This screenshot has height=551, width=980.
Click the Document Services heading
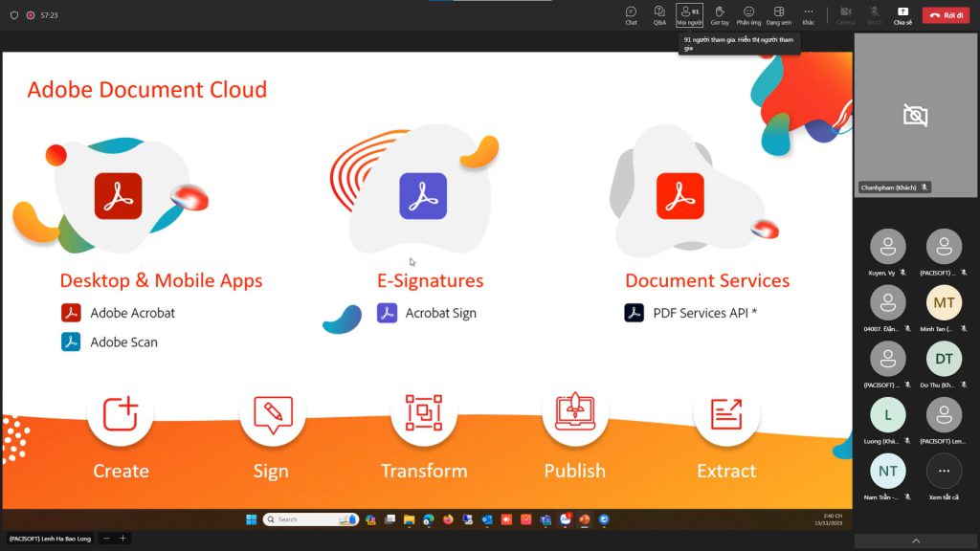pyautogui.click(x=707, y=280)
